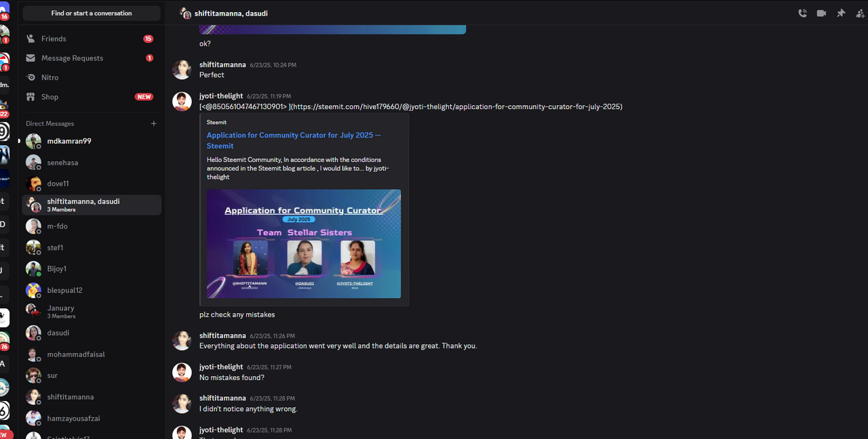Open the DM with stef1
The width and height of the screenshot is (868, 439).
(x=91, y=247)
